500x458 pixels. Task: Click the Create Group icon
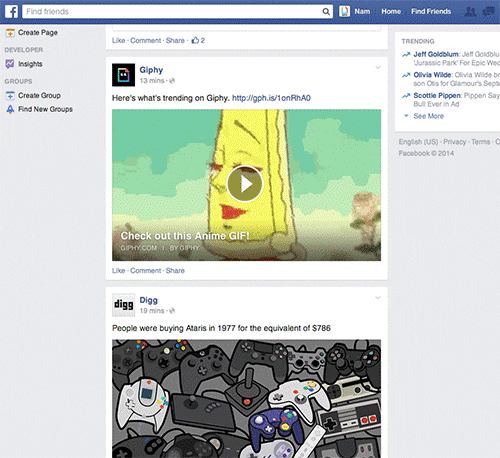[10, 95]
